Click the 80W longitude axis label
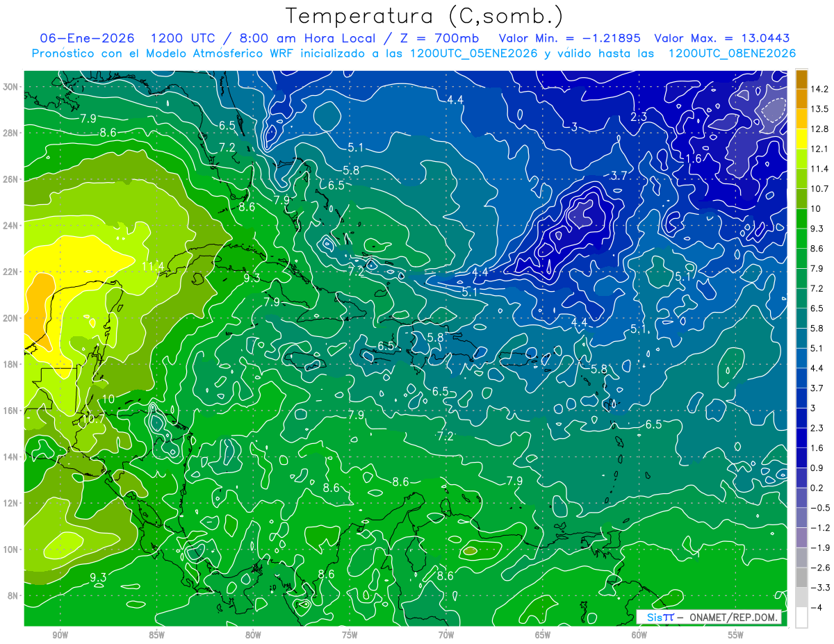 253,635
